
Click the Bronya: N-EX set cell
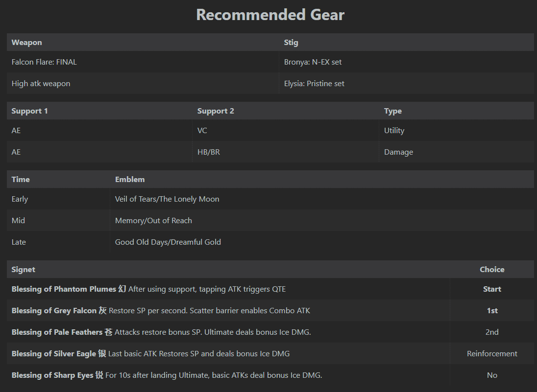pos(313,62)
